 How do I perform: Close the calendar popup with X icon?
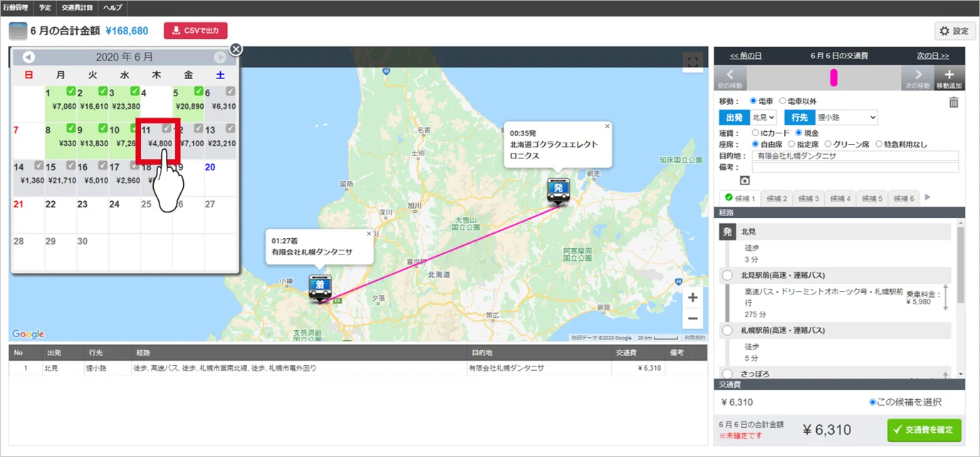click(236, 49)
